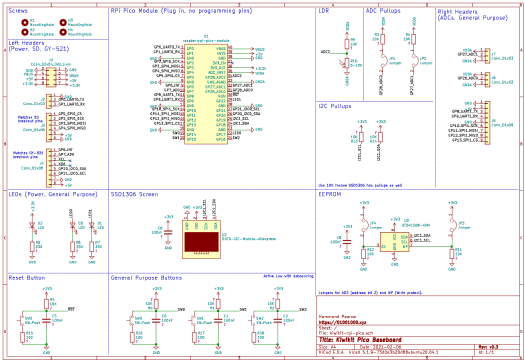Select capacitor C5 in Reset Button section
Screen dimensions: 525x362
47,320
